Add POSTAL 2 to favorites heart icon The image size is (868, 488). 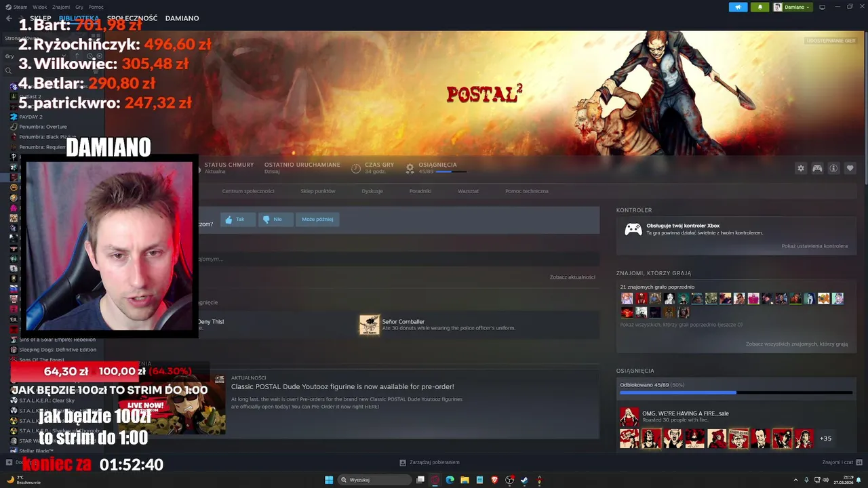point(850,168)
